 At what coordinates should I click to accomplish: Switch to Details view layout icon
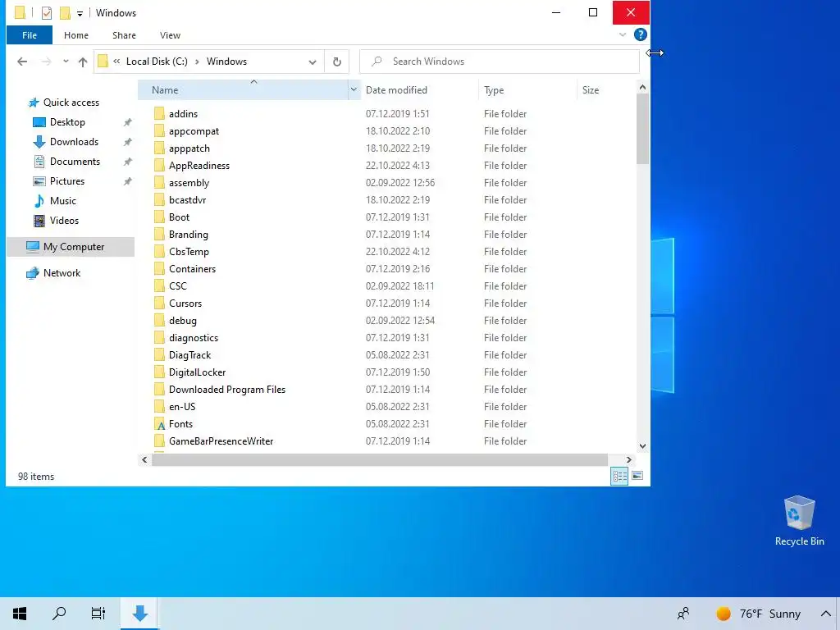point(620,476)
